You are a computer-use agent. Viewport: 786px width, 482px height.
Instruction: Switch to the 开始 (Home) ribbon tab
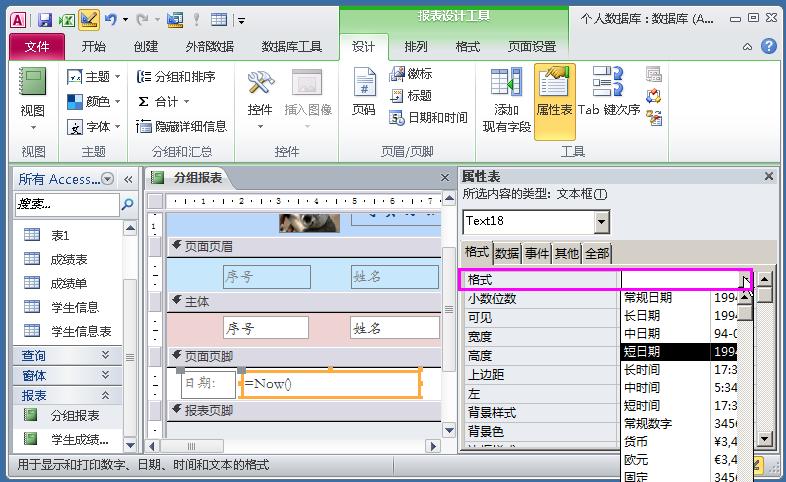point(94,47)
